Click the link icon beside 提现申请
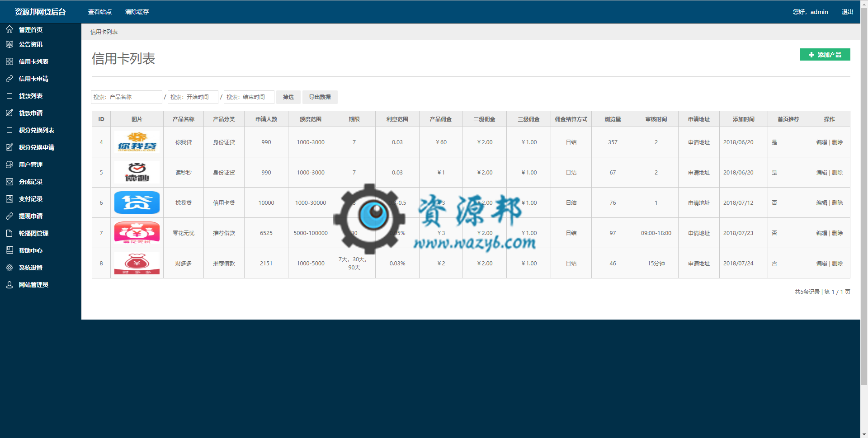This screenshot has width=868, height=438. [9, 216]
